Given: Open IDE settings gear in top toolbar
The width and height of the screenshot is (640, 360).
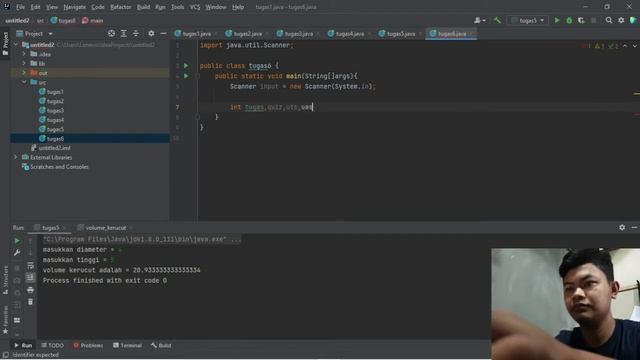Looking at the screenshot, I should [621, 20].
